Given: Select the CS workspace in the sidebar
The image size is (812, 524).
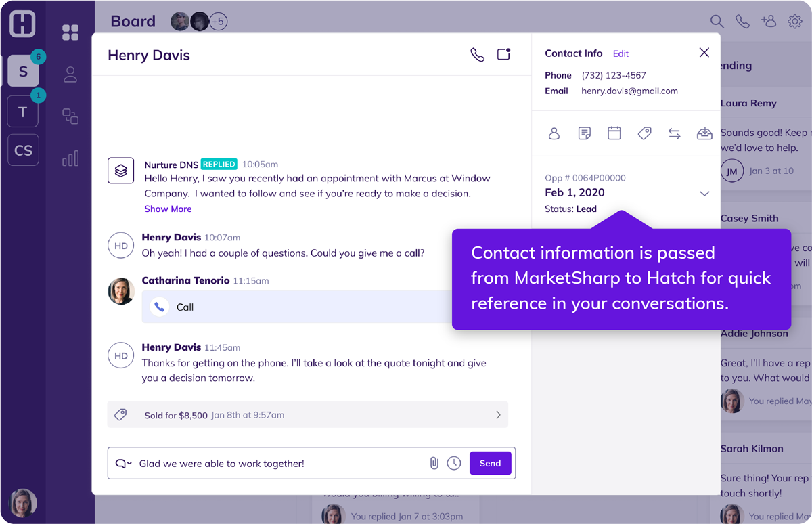Looking at the screenshot, I should coord(22,150).
